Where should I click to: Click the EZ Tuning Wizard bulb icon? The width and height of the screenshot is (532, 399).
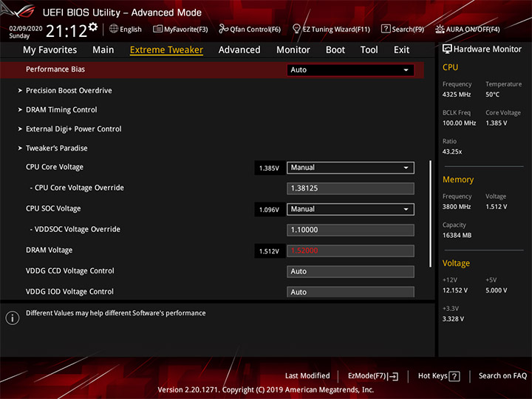(x=296, y=29)
